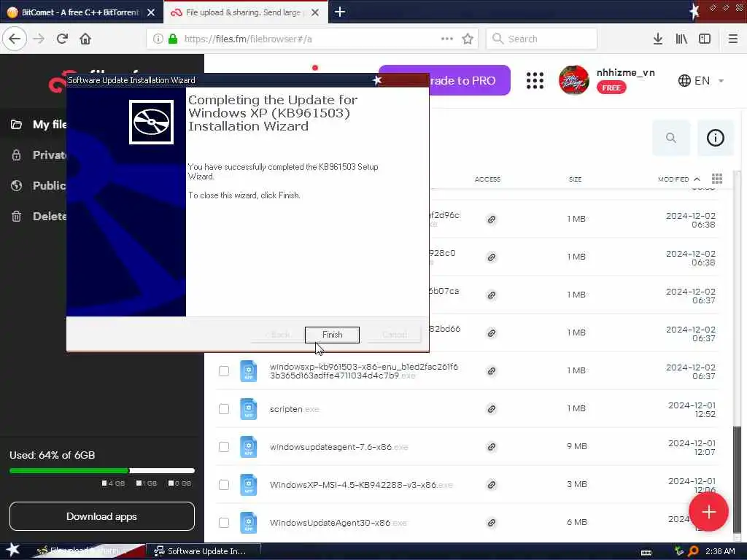The width and height of the screenshot is (747, 560).
Task: Select checkbox for WindowsUpdateAgent30-x86.exe
Action: tap(224, 522)
